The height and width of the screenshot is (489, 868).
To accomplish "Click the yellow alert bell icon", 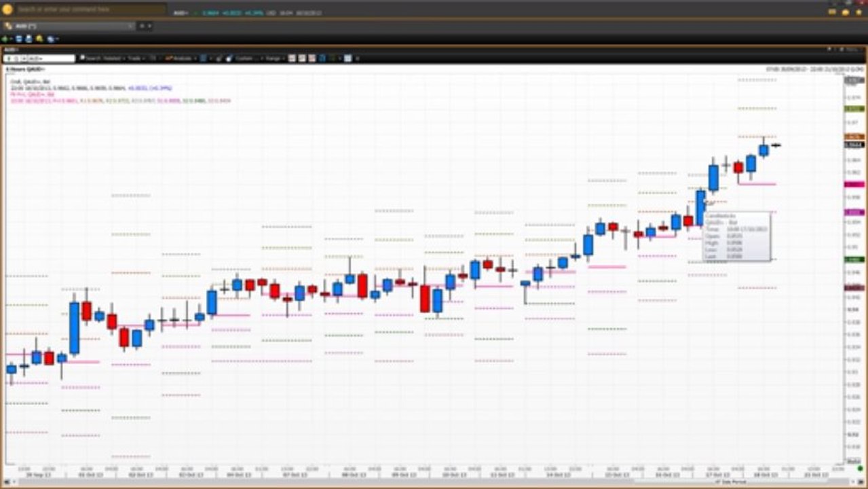I will point(39,39).
